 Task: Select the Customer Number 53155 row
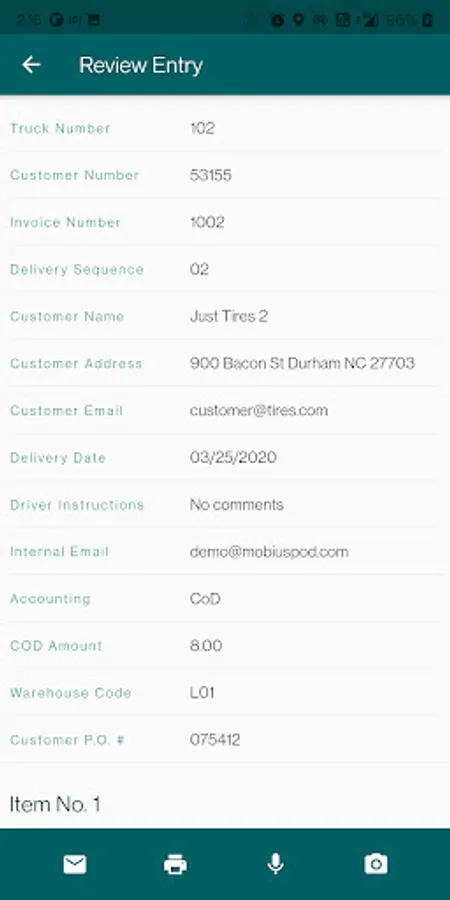[225, 175]
